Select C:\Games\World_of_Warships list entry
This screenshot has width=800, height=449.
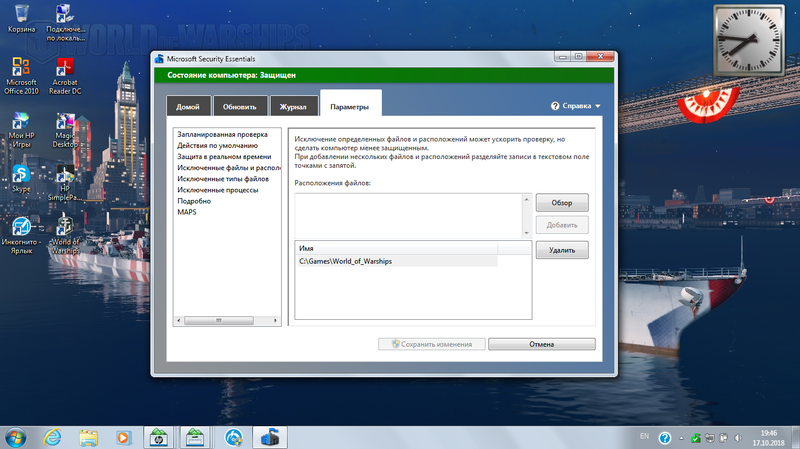(396, 261)
